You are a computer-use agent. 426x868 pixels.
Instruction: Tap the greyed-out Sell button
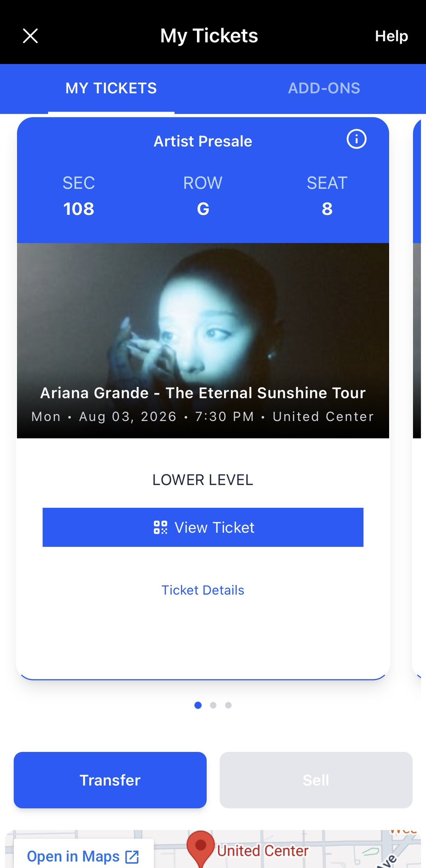pyautogui.click(x=316, y=780)
